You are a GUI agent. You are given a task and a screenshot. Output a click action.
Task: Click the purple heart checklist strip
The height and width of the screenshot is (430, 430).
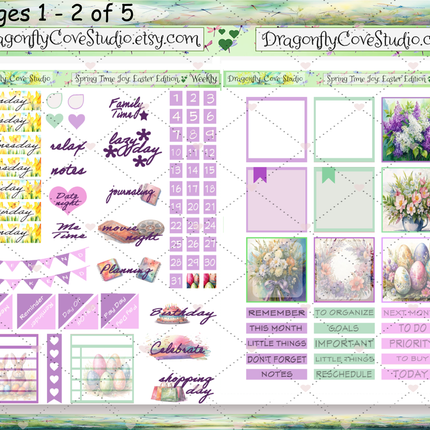(54, 368)
